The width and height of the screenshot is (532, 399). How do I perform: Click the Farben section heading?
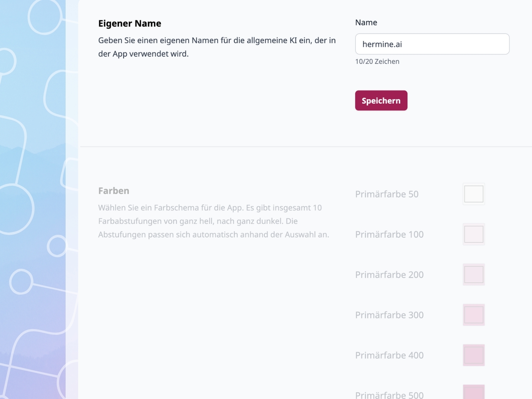click(x=113, y=190)
